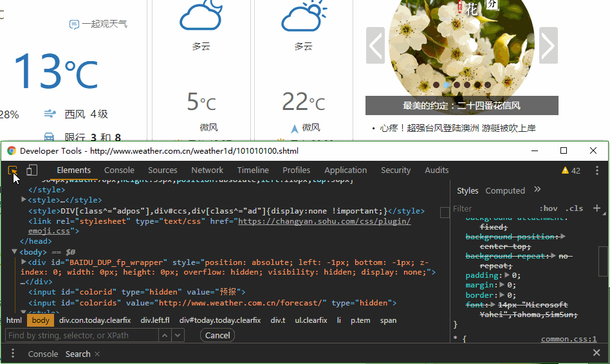Show more Styles pane tabs chevron
Screen dimensions: 610x364
537,189
